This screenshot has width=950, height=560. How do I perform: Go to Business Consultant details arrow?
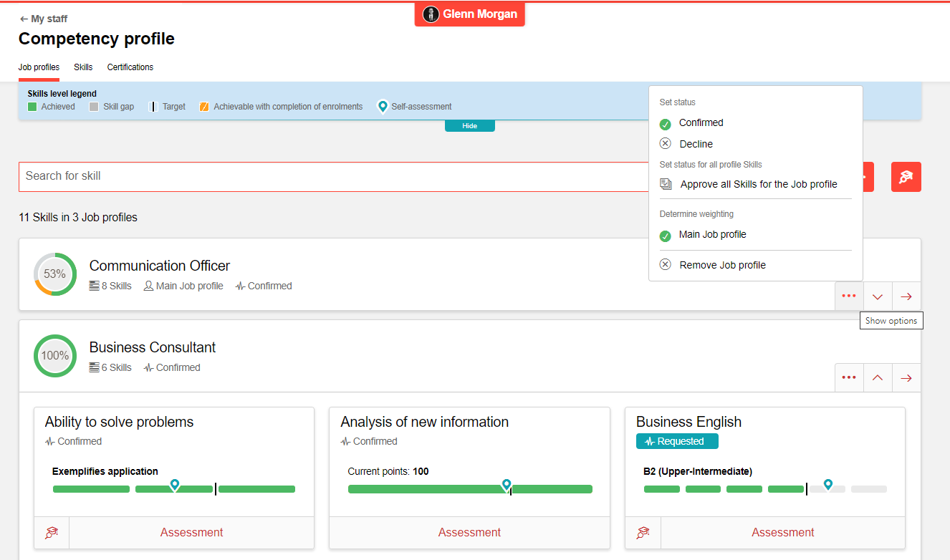[x=906, y=378]
